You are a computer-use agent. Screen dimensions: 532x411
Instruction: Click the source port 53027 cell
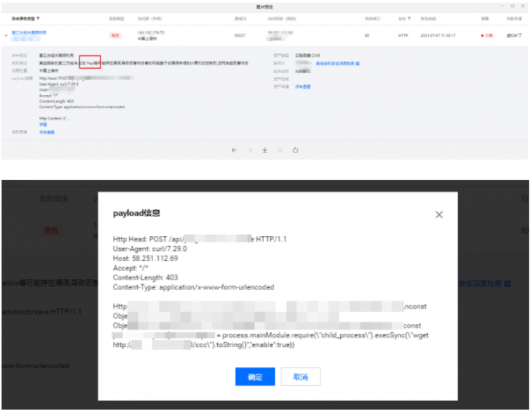click(x=240, y=35)
